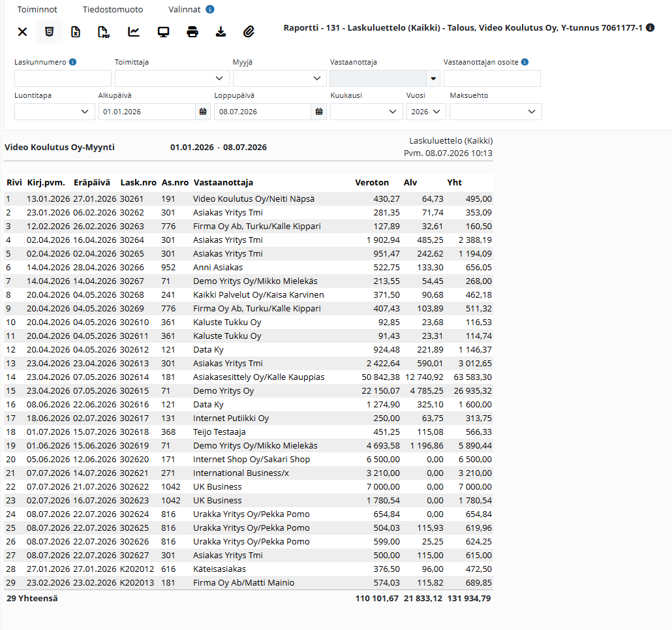672x630 pixels.
Task: Open the line chart view icon
Action: pyautogui.click(x=134, y=32)
